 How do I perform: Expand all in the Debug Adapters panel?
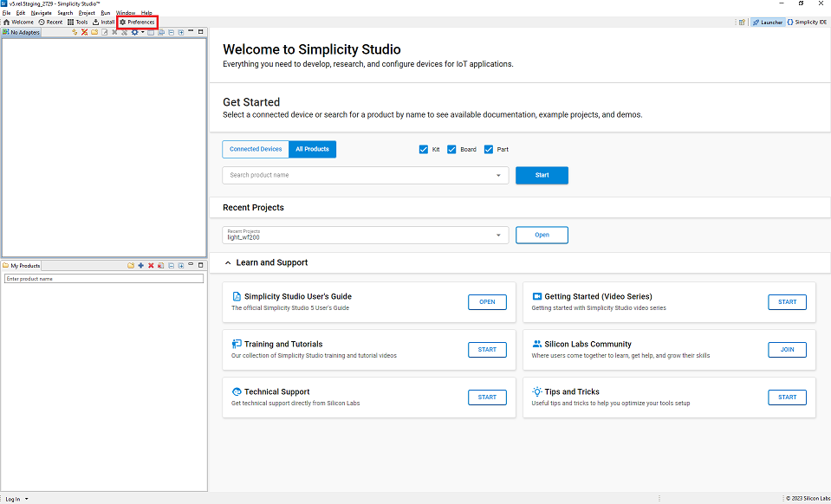[x=181, y=32]
